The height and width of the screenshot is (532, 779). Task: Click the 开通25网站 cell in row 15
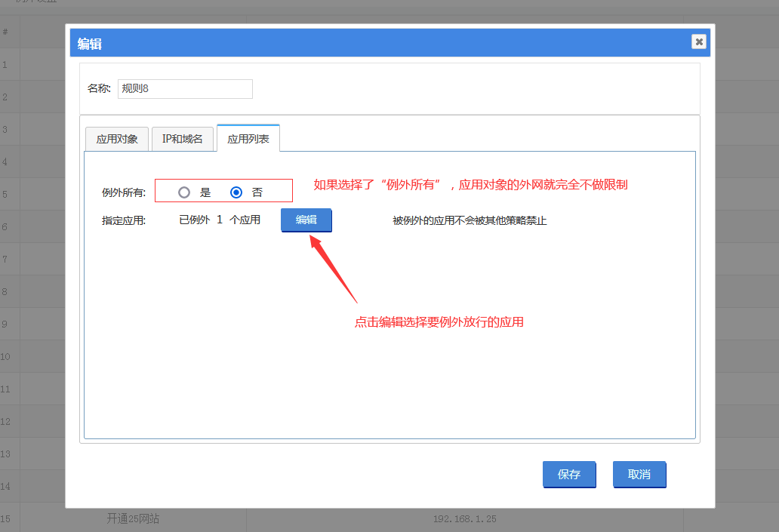point(133,519)
